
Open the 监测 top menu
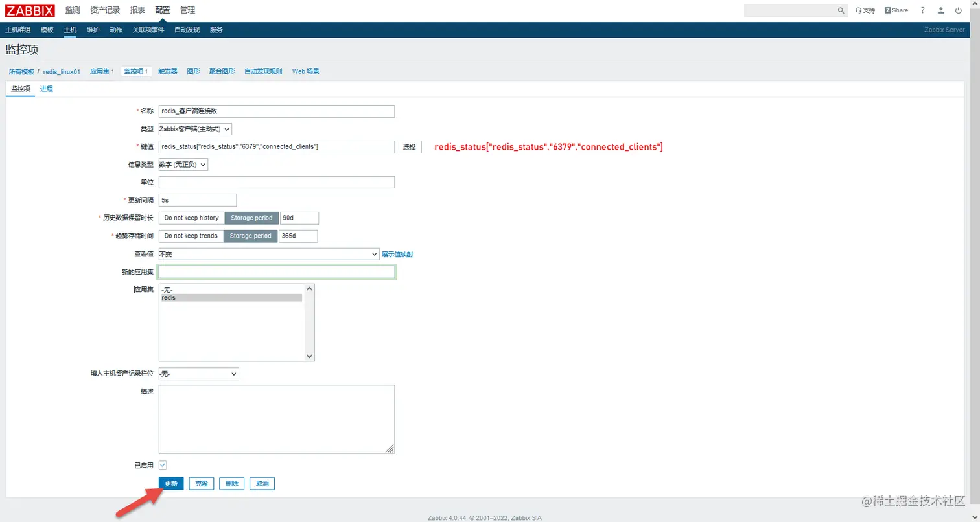pyautogui.click(x=73, y=10)
